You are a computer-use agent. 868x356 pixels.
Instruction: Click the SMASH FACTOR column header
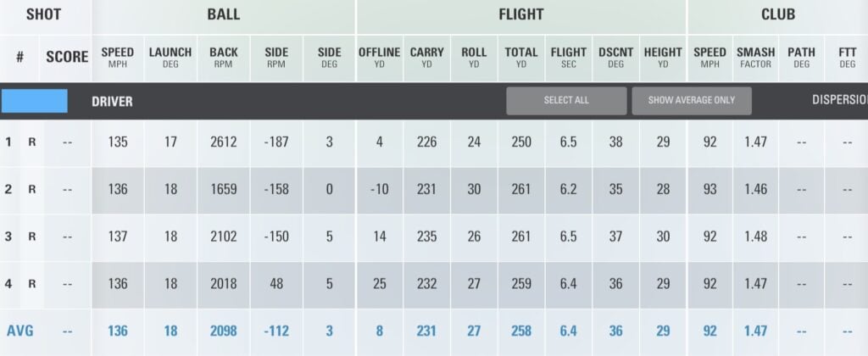[755, 57]
